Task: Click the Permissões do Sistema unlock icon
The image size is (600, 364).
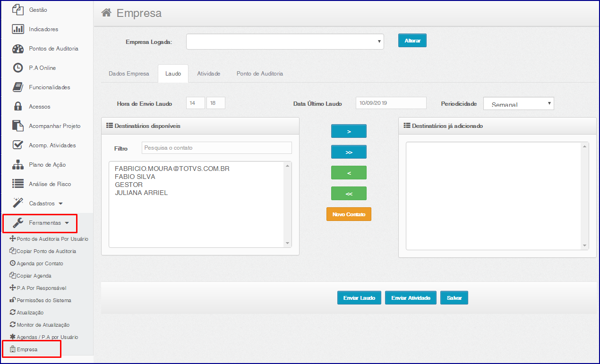Action: [13, 300]
